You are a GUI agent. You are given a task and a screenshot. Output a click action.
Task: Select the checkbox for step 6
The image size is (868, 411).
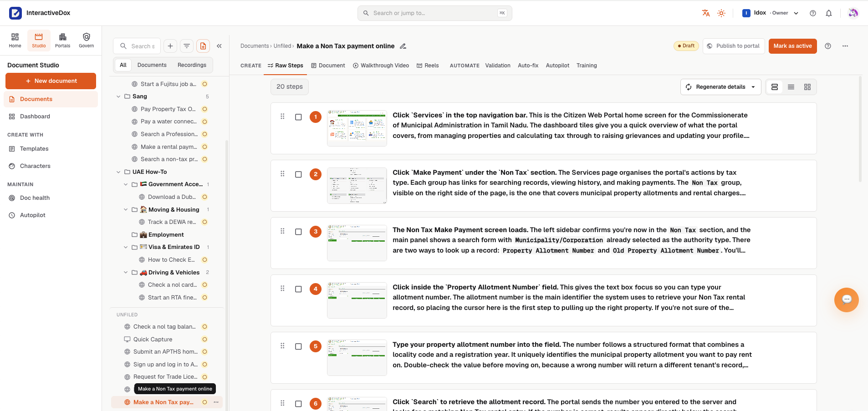click(298, 404)
